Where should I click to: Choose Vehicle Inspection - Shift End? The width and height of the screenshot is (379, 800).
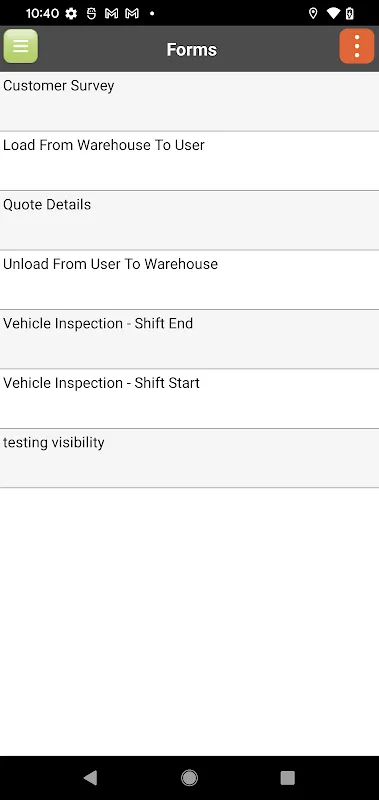click(189, 339)
